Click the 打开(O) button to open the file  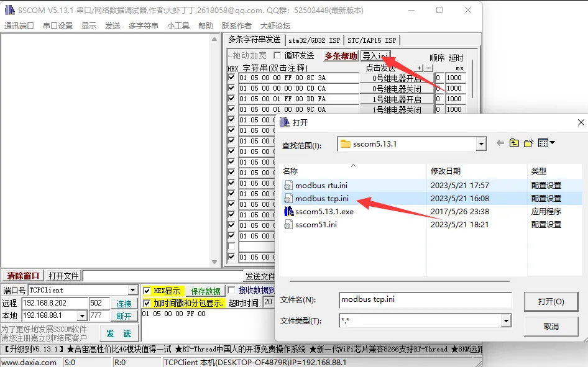pos(551,301)
